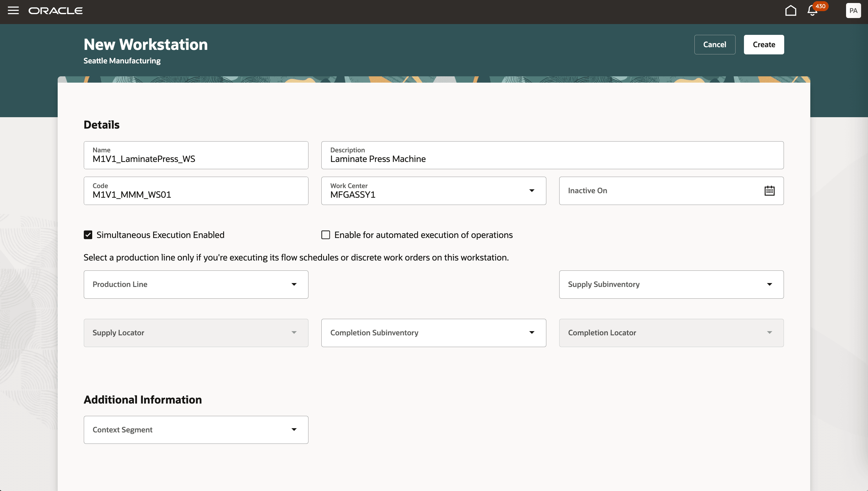Open the hamburger navigation menu
Screen dimensions: 868x491
pyautogui.click(x=13, y=11)
